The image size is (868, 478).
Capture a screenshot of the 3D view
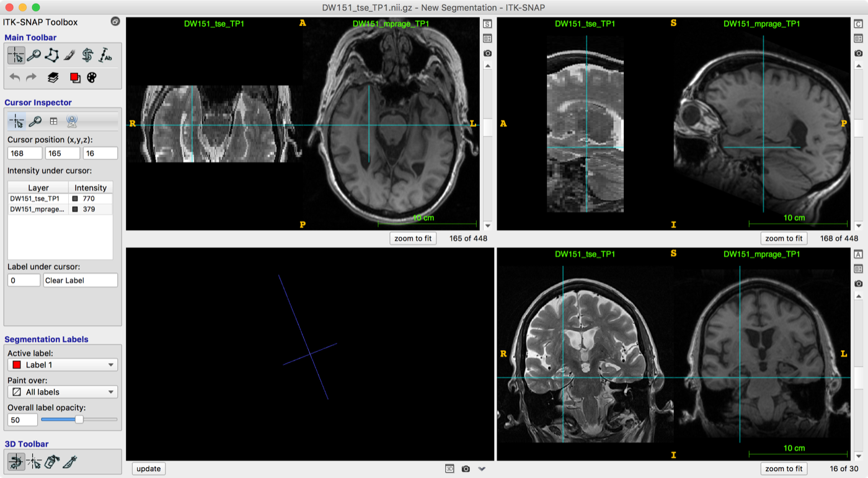click(x=466, y=469)
